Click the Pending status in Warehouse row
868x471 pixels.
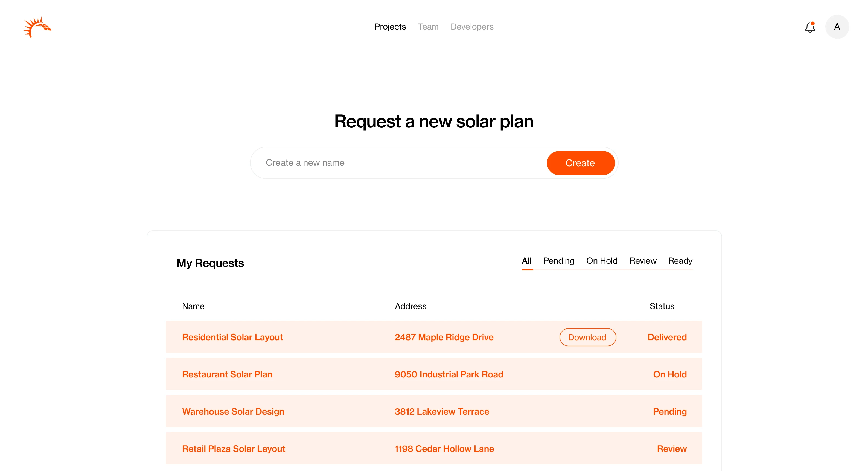click(669, 411)
